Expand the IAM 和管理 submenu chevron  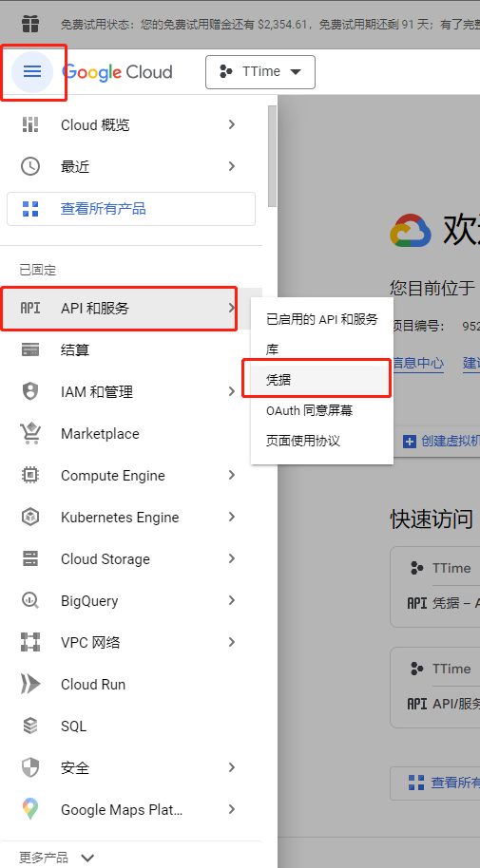pos(232,391)
